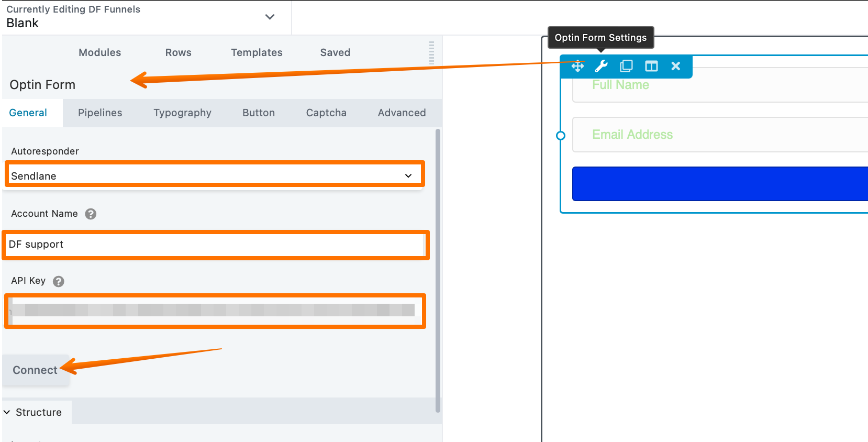This screenshot has height=442, width=868.
Task: Expand the Currently Editing page chevron
Action: point(270,17)
